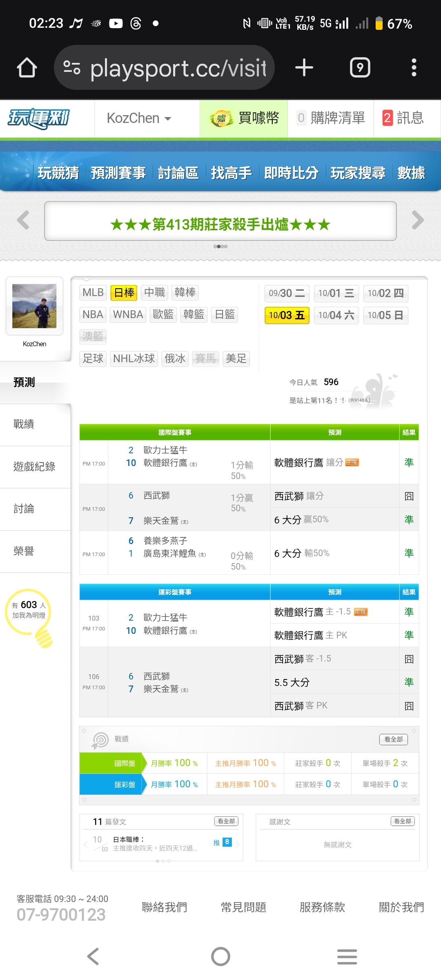Open 聯絡我們 footer link

(x=164, y=907)
